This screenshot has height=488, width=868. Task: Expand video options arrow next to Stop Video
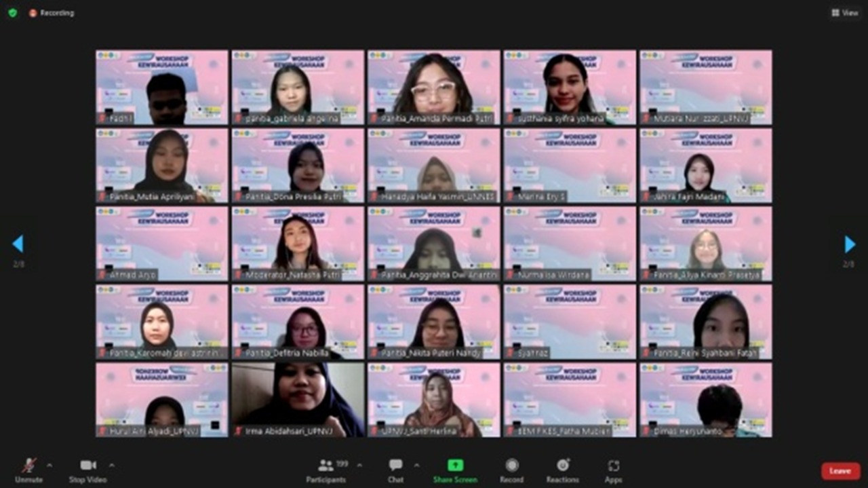pos(111,465)
